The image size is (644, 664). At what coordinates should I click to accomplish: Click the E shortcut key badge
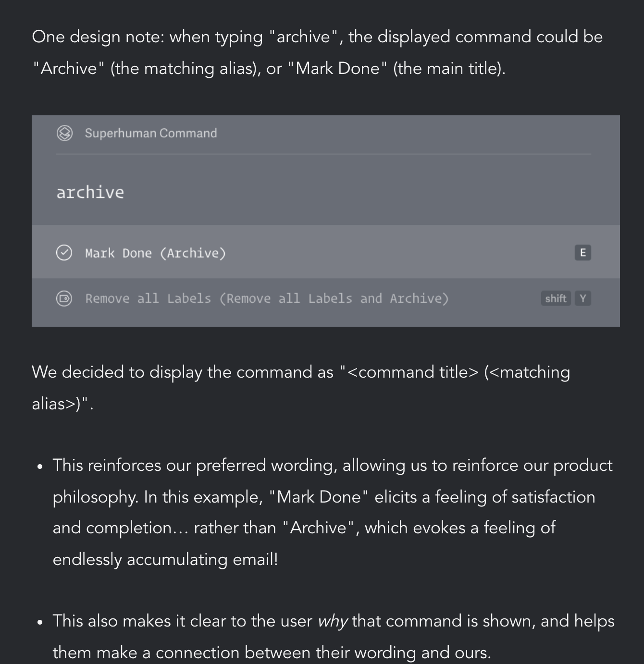582,253
